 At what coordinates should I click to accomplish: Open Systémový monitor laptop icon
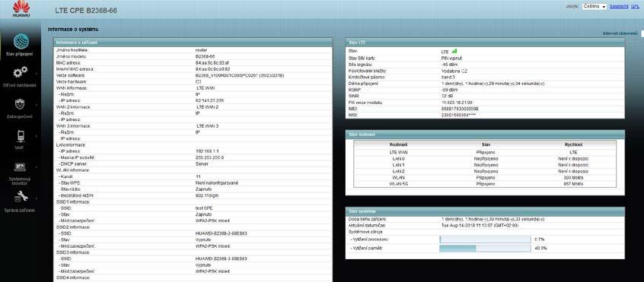coord(20,167)
